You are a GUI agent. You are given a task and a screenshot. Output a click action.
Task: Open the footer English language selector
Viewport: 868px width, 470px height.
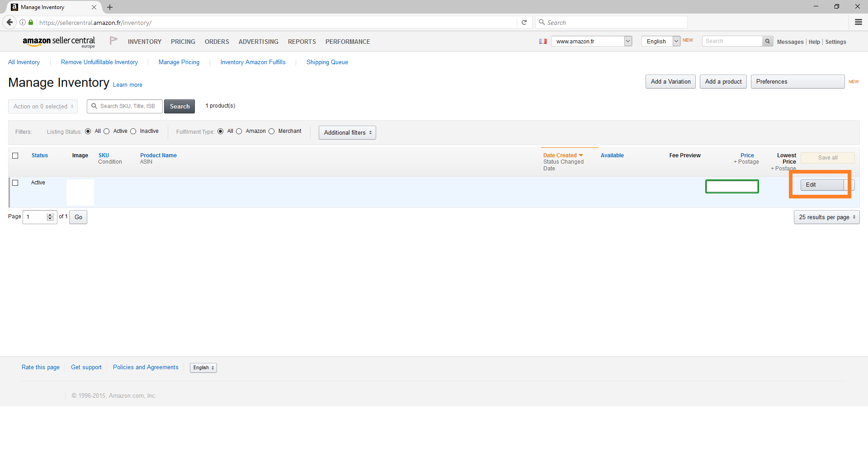point(203,368)
